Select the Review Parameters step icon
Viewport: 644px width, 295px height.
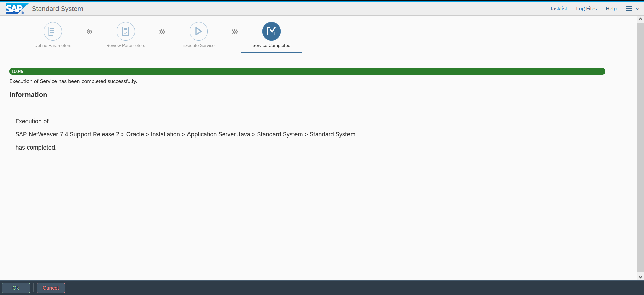[x=126, y=31]
